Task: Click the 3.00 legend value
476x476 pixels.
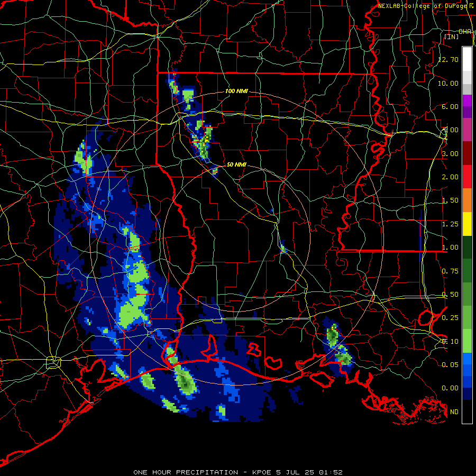Action: point(450,153)
